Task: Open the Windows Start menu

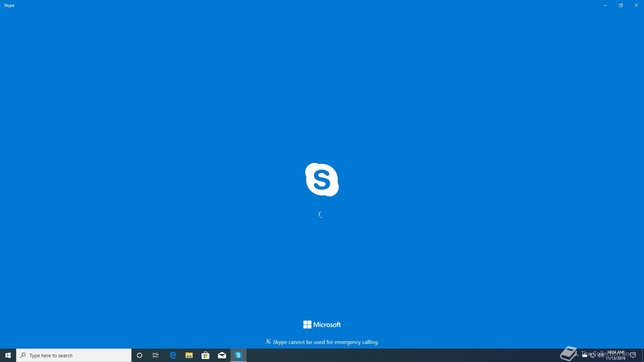Action: [8, 355]
